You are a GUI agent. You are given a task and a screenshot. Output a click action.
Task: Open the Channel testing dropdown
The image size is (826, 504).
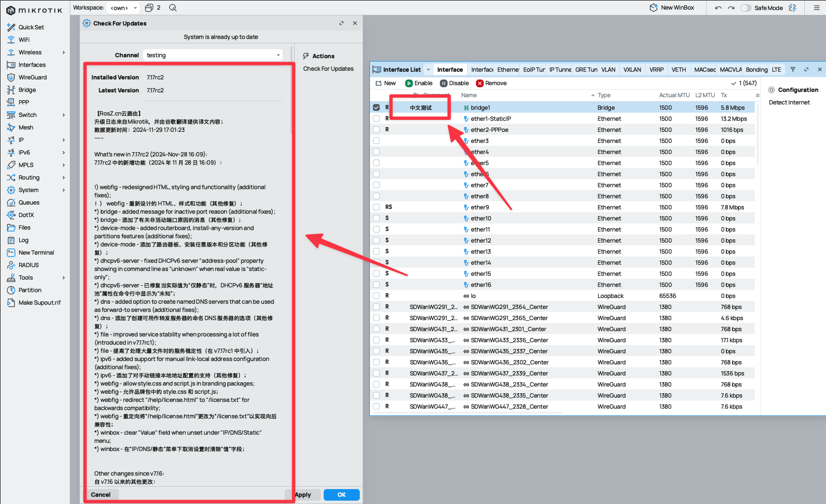pyautogui.click(x=214, y=55)
